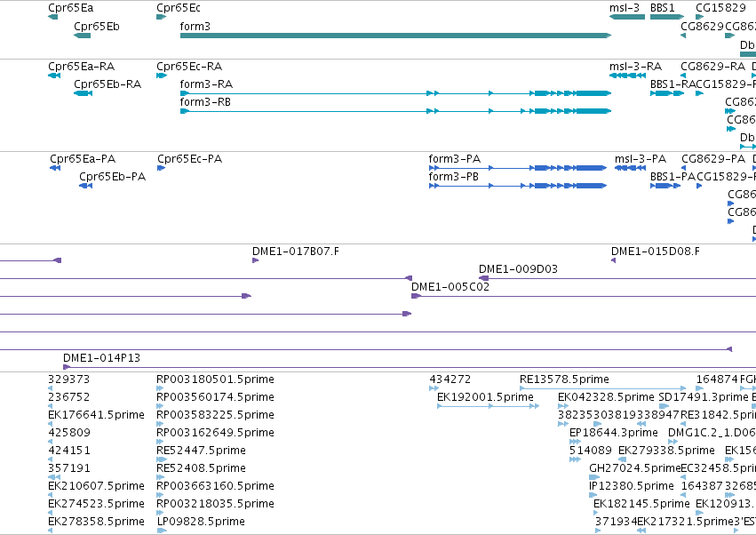This screenshot has width=756, height=535.
Task: Select the form3-RA transcript label
Action: pyautogui.click(x=206, y=84)
